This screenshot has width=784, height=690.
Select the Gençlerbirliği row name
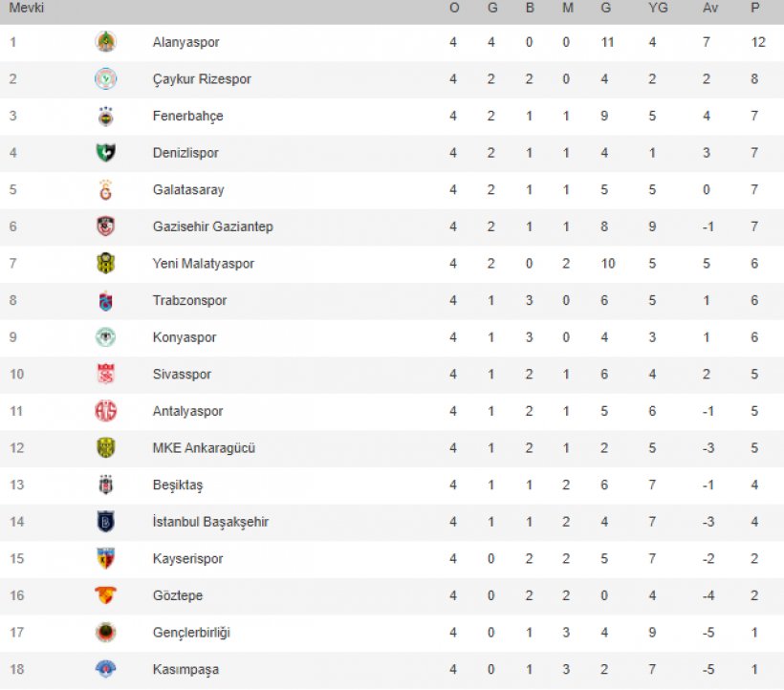pos(191,633)
